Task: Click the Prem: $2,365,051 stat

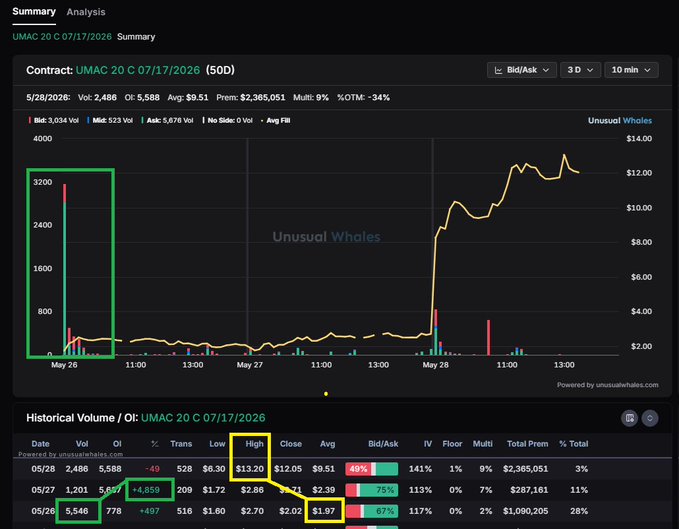Action: click(251, 97)
